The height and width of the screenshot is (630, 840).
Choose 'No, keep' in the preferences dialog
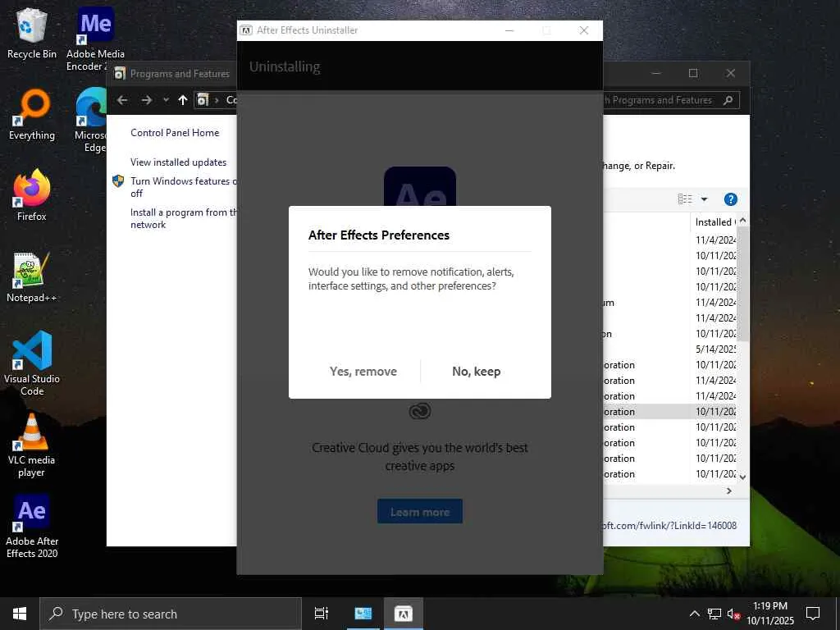pyautogui.click(x=477, y=372)
